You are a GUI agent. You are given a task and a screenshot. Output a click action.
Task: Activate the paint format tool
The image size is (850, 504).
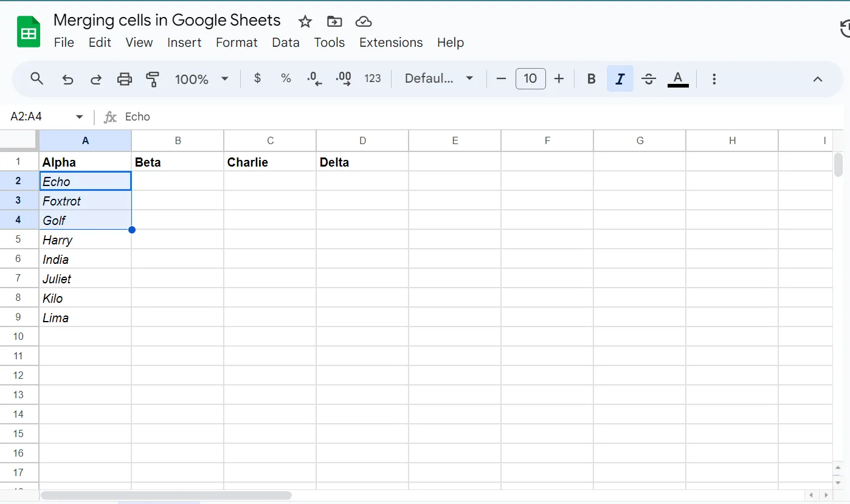[153, 79]
